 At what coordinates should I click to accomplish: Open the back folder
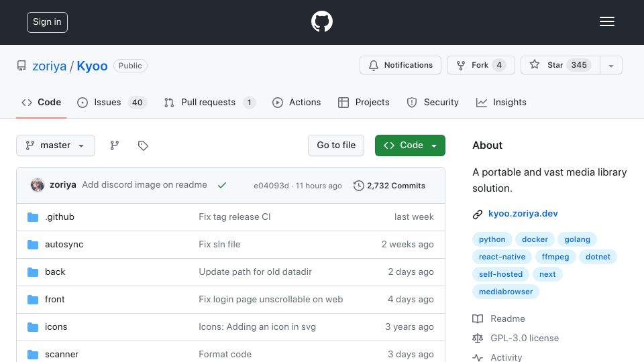click(55, 271)
